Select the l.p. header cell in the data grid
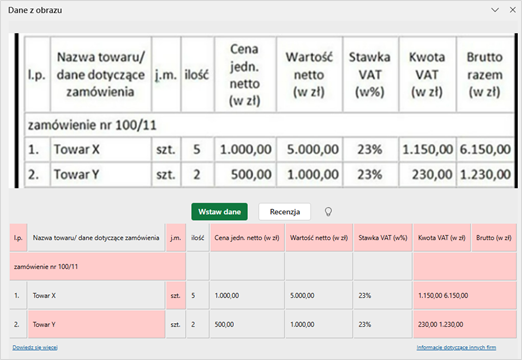This screenshot has height=360, width=522. pyautogui.click(x=18, y=238)
